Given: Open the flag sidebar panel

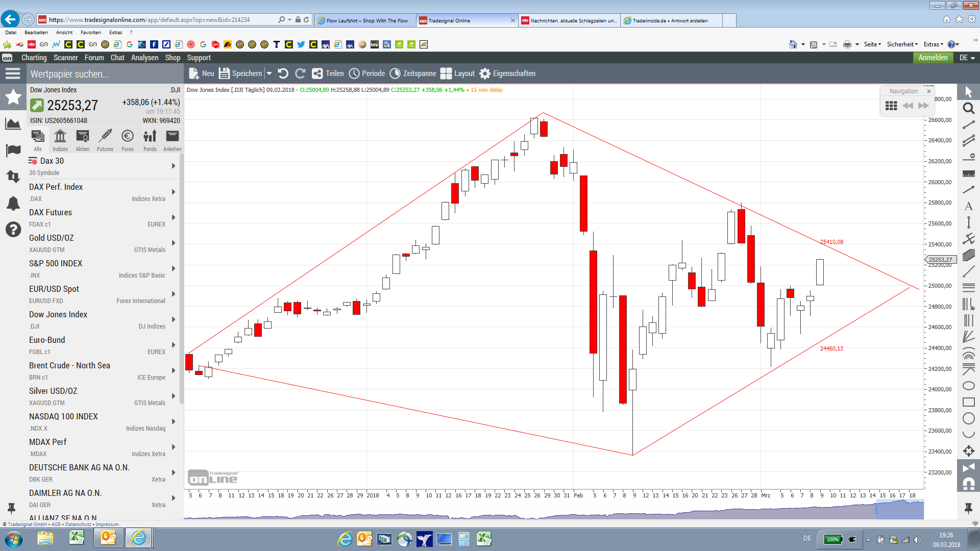Looking at the screenshot, I should (13, 151).
